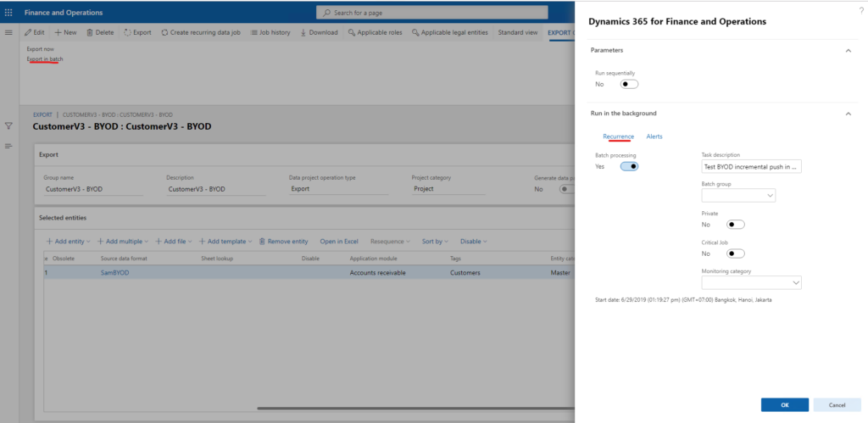Open the SamBYOD source data format link
The height and width of the screenshot is (423, 868).
pyautogui.click(x=114, y=272)
